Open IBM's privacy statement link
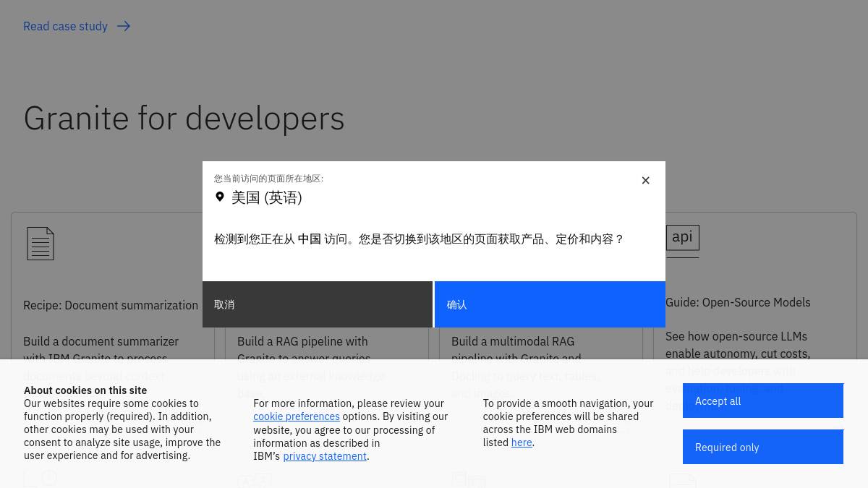 click(x=325, y=456)
